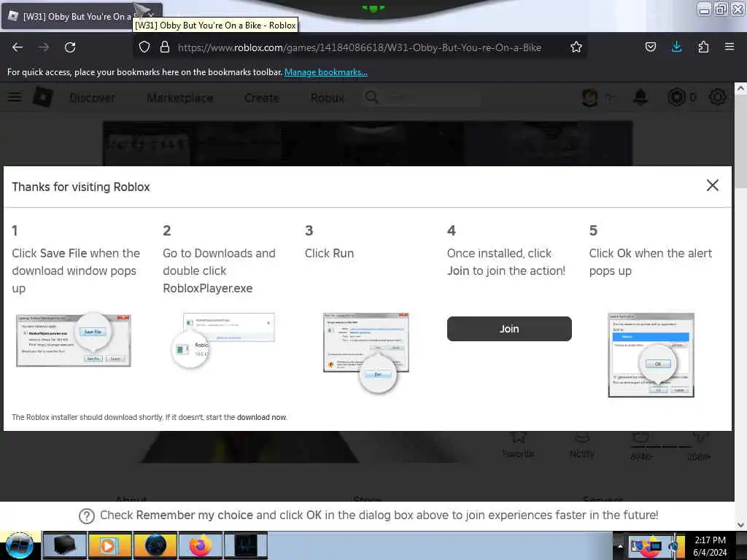
Task: Open the Manage bookmarks link
Action: 326,72
